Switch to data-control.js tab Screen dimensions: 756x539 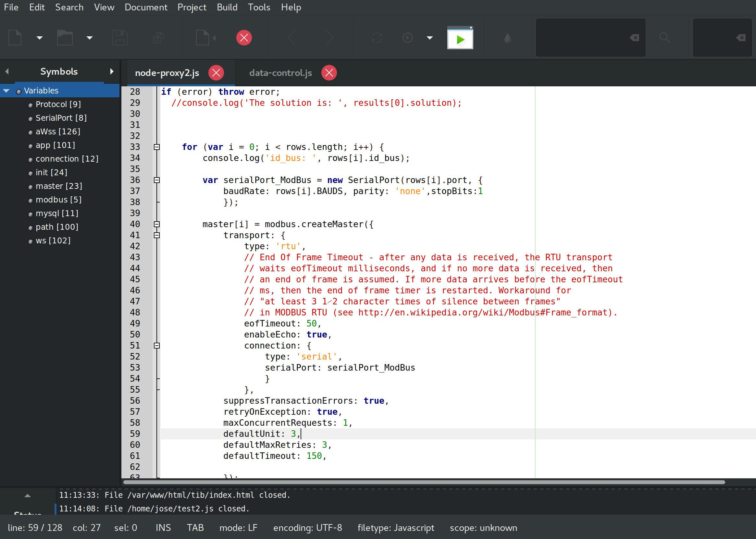coord(280,73)
